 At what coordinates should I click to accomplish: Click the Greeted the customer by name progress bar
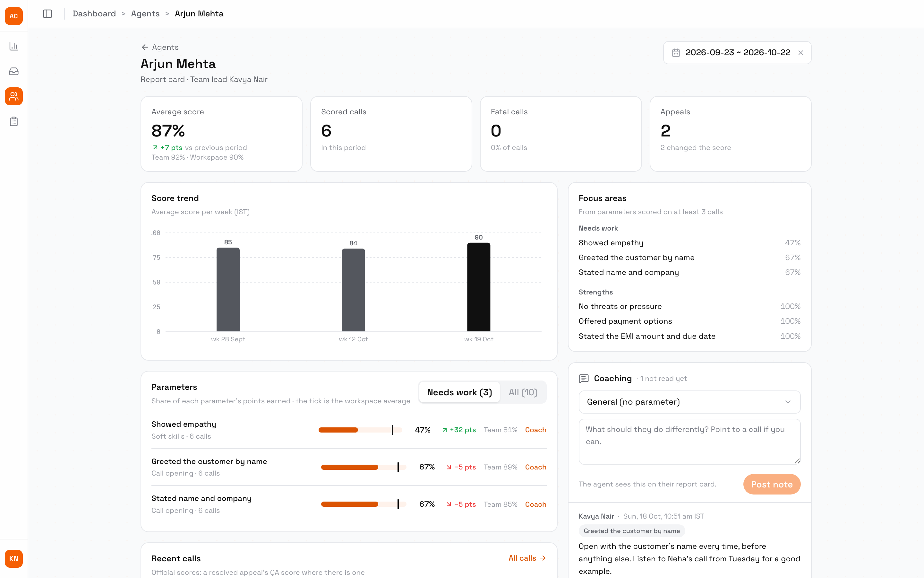(364, 467)
